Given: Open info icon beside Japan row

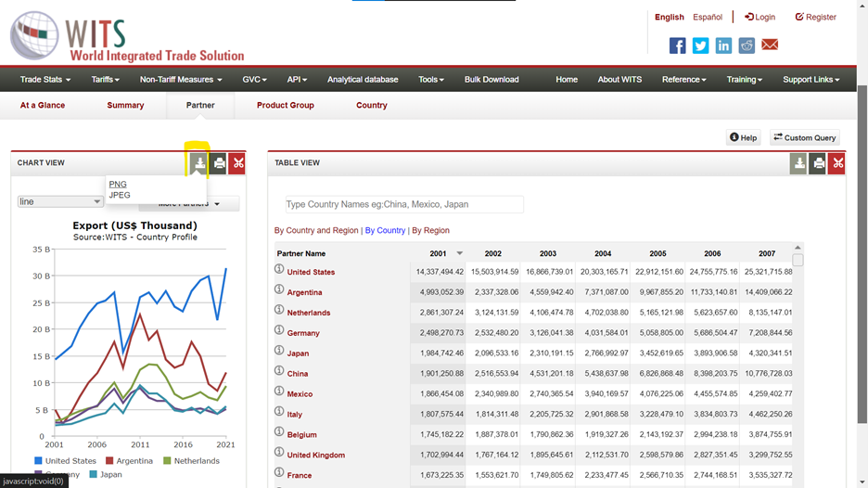Looking at the screenshot, I should point(279,350).
